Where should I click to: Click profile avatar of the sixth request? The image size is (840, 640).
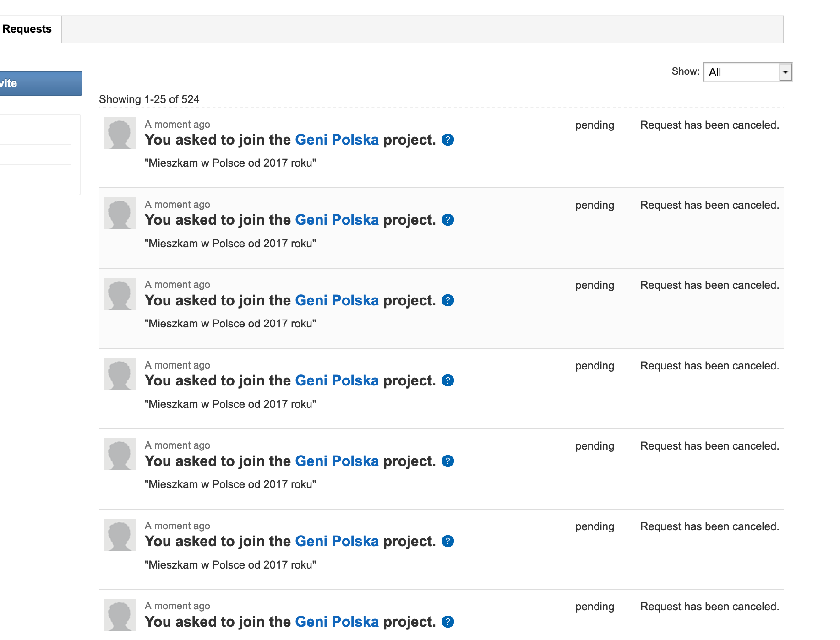coord(120,535)
